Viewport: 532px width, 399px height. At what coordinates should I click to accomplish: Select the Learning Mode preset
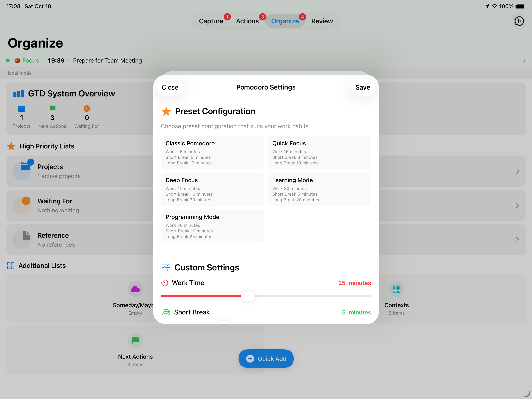tap(319, 189)
